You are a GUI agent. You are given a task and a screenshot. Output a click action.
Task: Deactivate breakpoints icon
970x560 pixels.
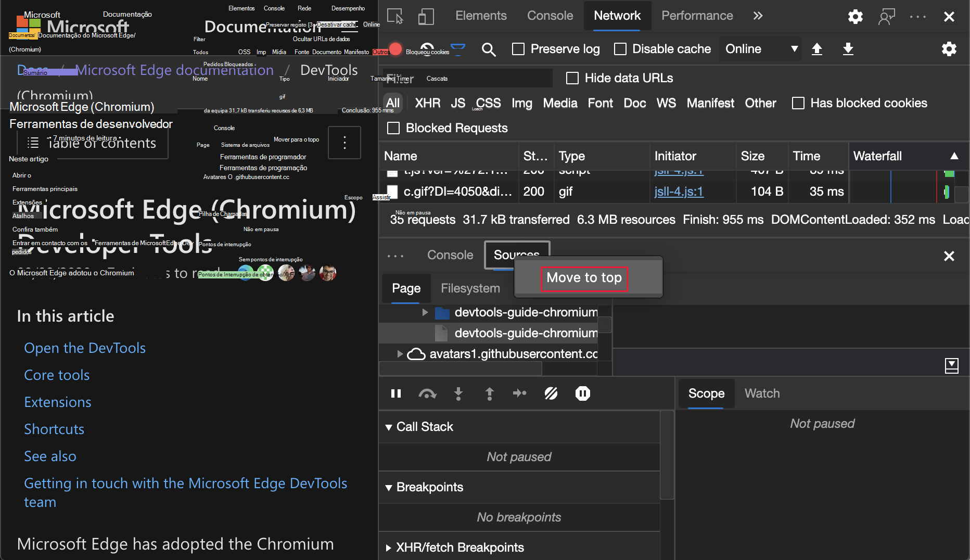(551, 393)
